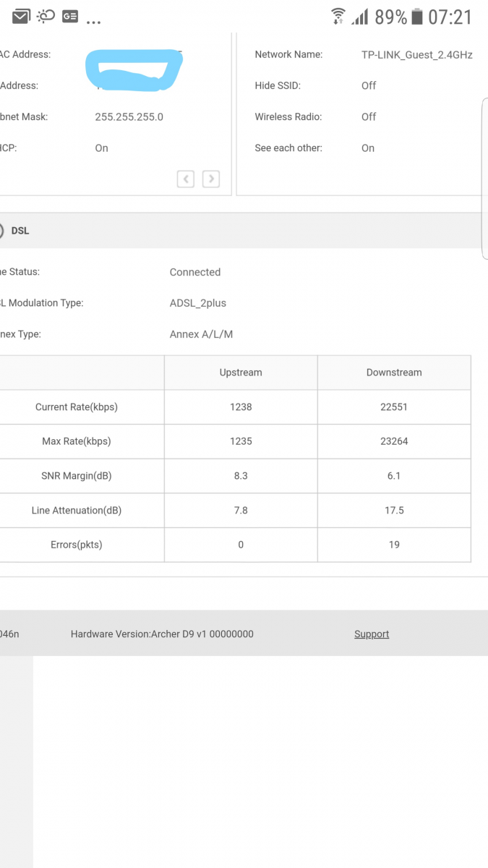Tap the cellular signal bars icon
Screen dimensions: 488x868
pos(359,16)
